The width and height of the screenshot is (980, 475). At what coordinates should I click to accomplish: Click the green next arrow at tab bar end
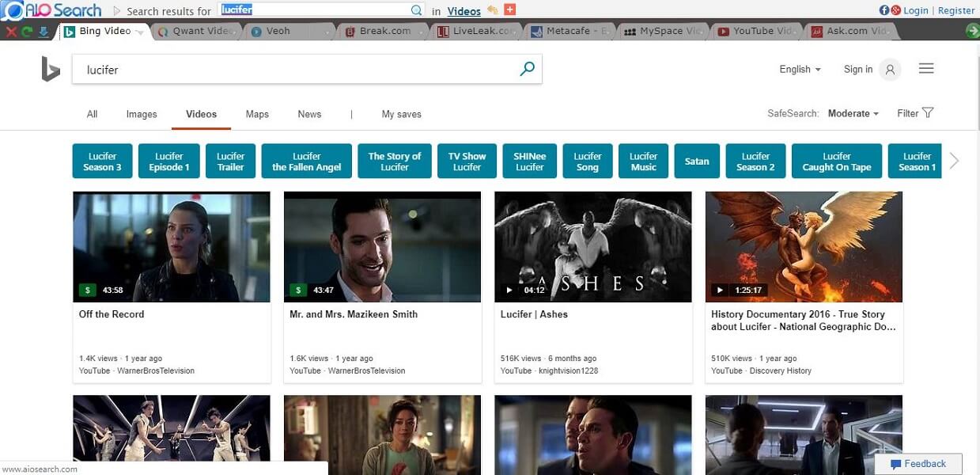point(972,31)
